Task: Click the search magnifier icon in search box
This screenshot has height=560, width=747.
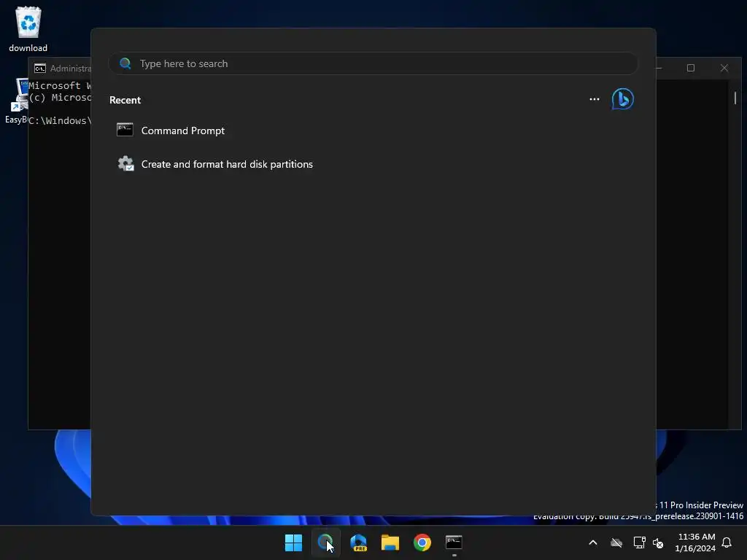Action: point(125,63)
